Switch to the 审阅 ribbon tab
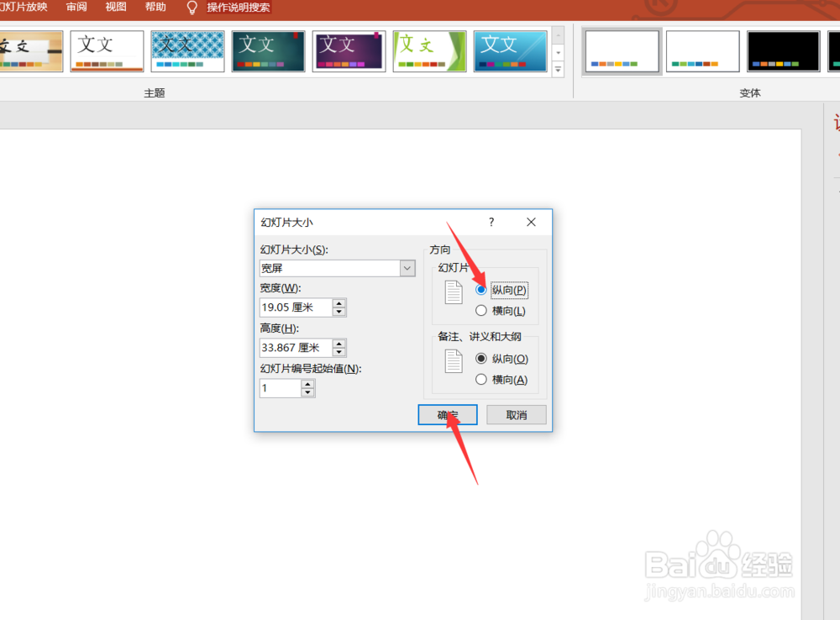This screenshot has height=620, width=840. (x=76, y=8)
